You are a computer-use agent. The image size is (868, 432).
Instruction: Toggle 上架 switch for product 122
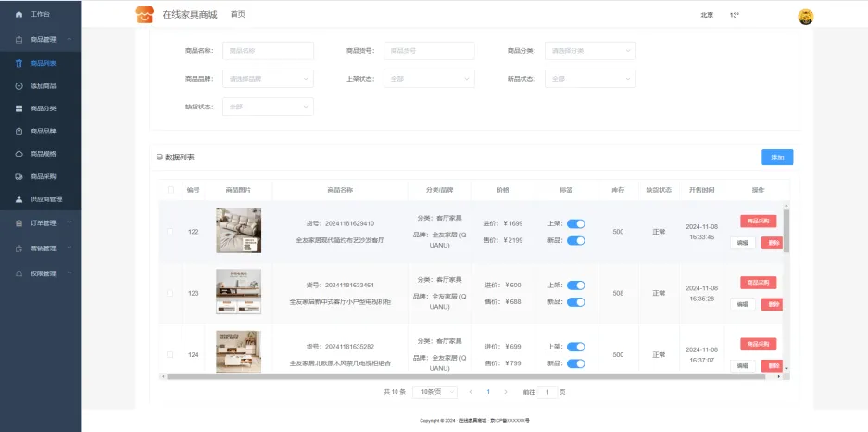575,223
